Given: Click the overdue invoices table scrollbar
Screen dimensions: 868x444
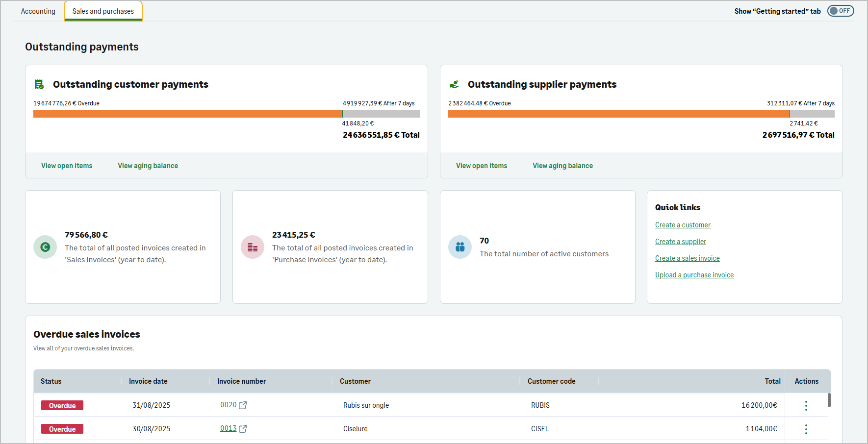Looking at the screenshot, I should pyautogui.click(x=829, y=400).
